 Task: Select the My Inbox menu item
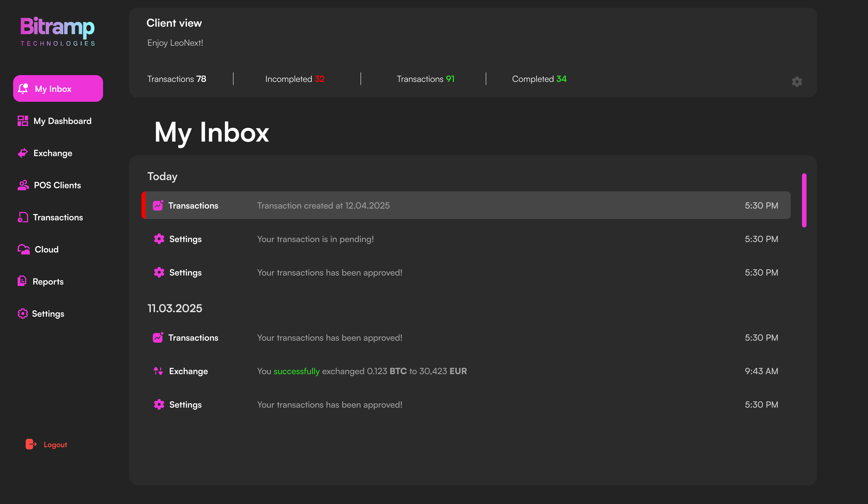point(58,89)
